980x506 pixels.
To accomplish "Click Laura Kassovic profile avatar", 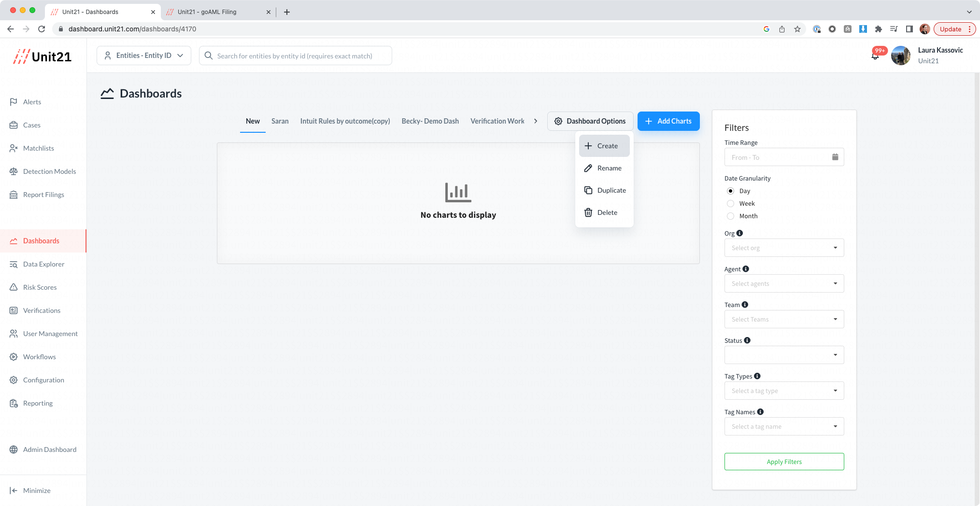I will (901, 56).
